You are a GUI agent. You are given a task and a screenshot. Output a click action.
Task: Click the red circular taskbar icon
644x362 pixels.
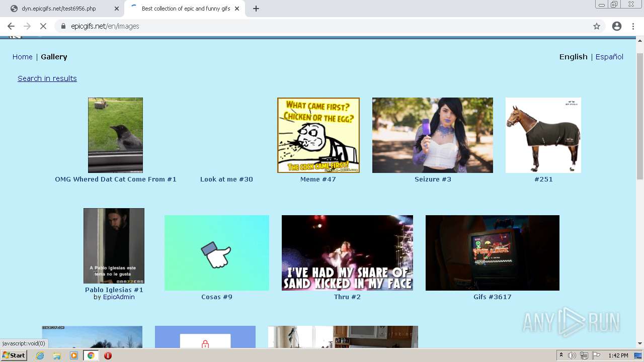[108, 355]
